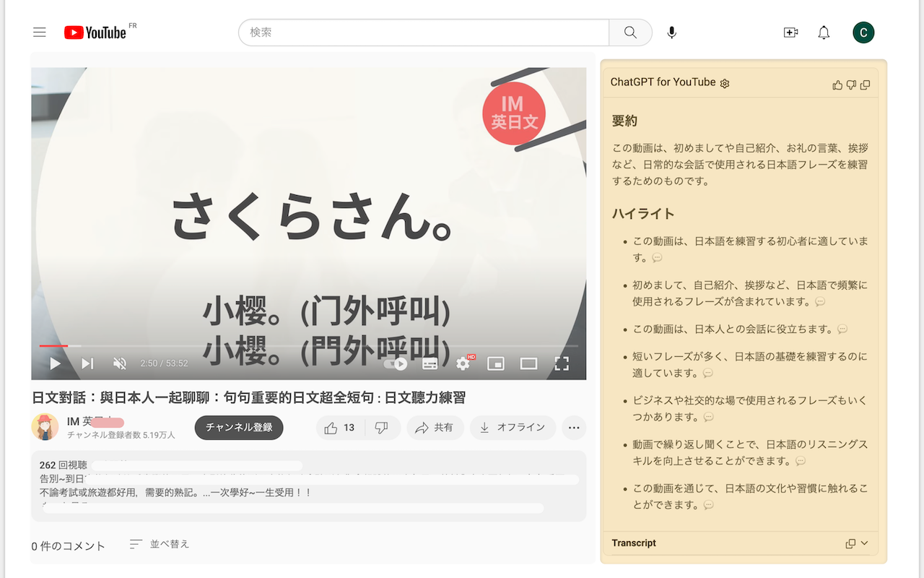The image size is (924, 578).
Task: Seek on the red video progress bar
Action: tap(308, 346)
